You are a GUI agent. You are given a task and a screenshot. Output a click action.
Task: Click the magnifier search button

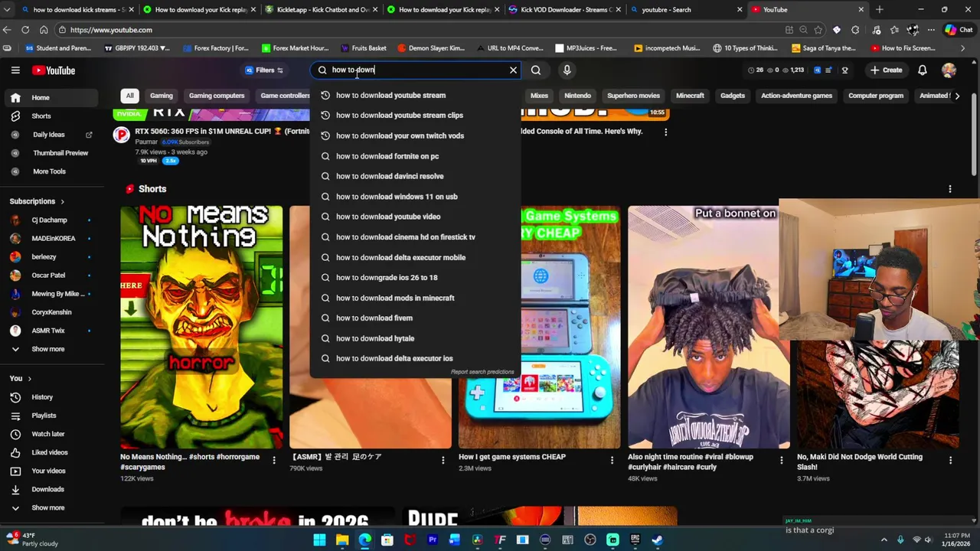536,70
